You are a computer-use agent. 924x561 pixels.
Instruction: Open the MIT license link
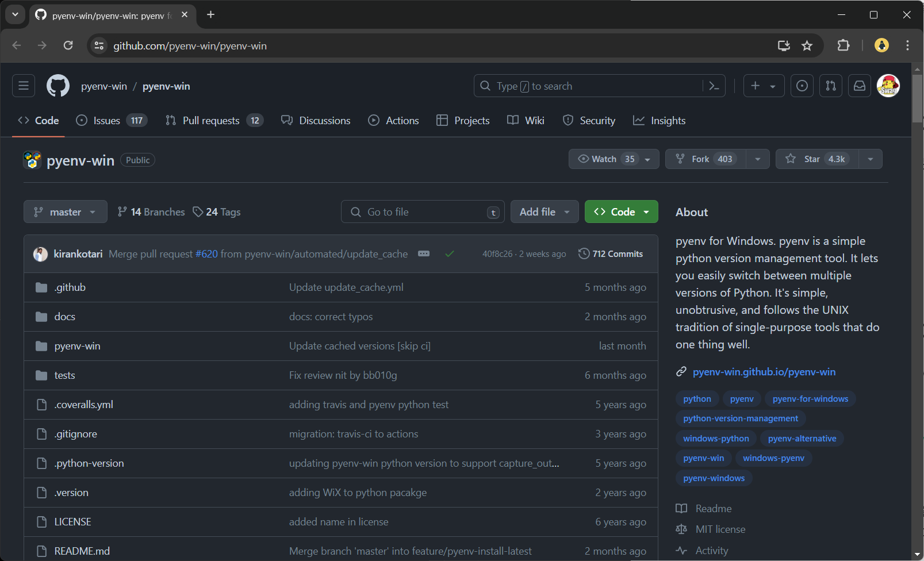(720, 529)
